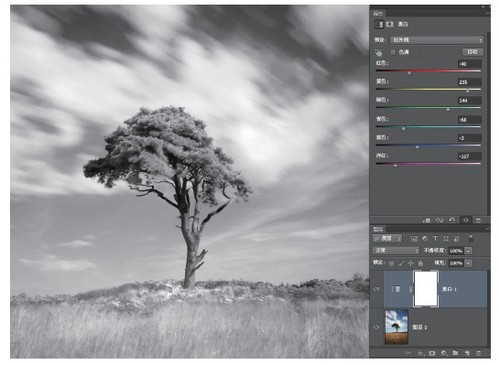The image size is (500, 365).
Task: Lock all padlock icon
Action: (x=420, y=263)
